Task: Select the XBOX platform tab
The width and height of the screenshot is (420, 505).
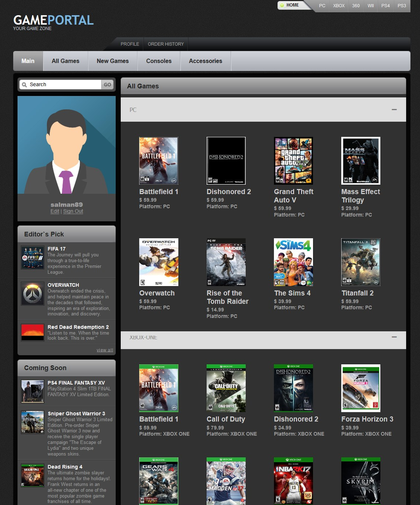Action: [339, 6]
